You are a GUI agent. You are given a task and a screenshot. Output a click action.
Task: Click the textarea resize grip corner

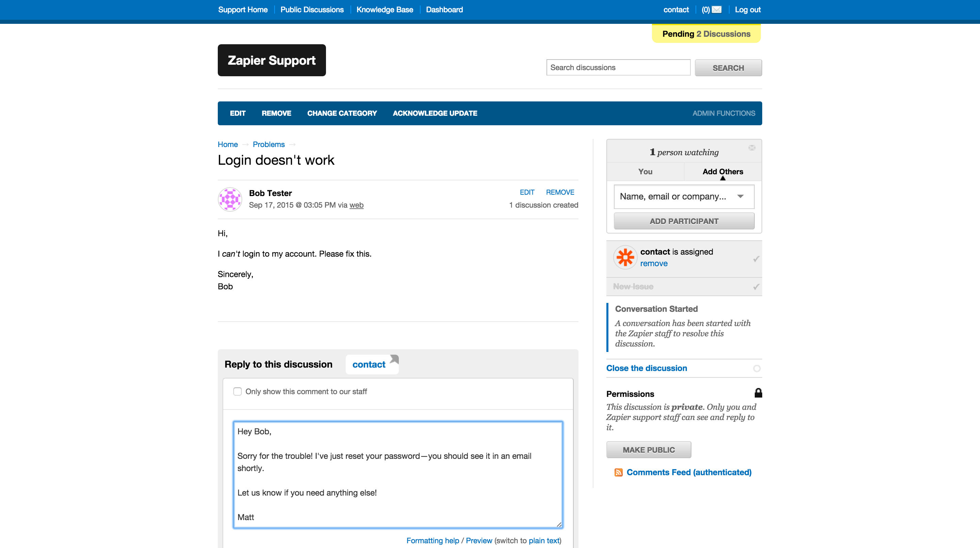click(559, 525)
